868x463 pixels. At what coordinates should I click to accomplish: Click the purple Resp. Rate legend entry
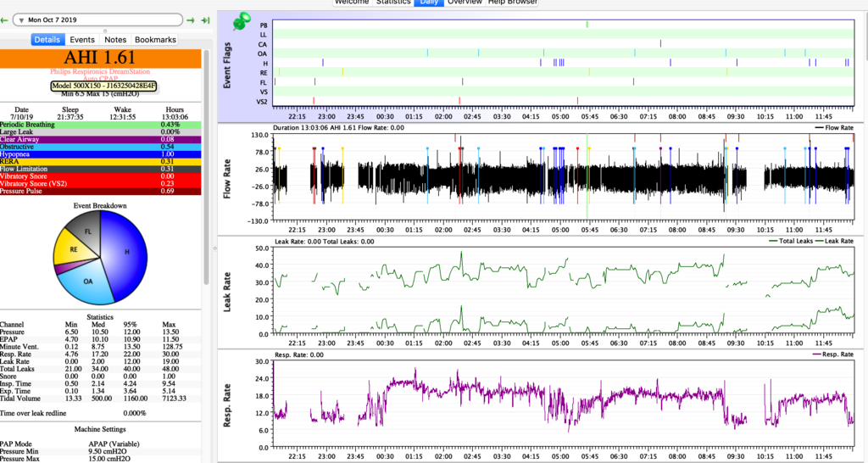tap(832, 354)
